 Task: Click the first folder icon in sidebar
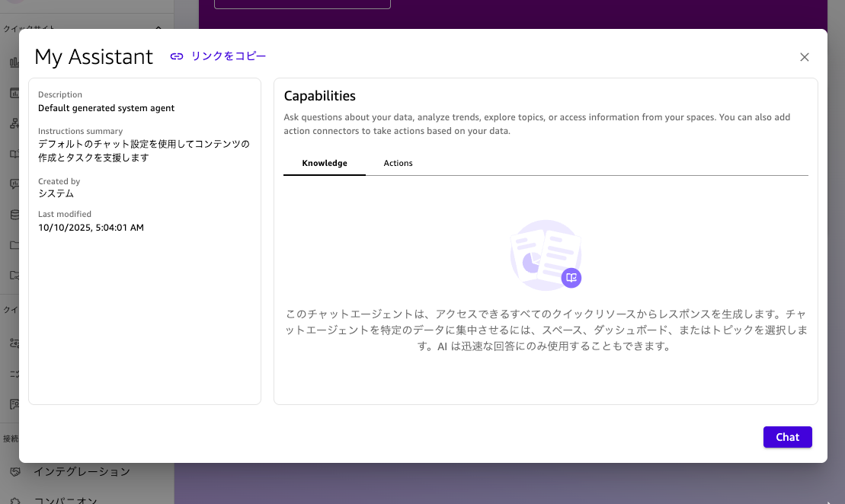click(x=14, y=245)
